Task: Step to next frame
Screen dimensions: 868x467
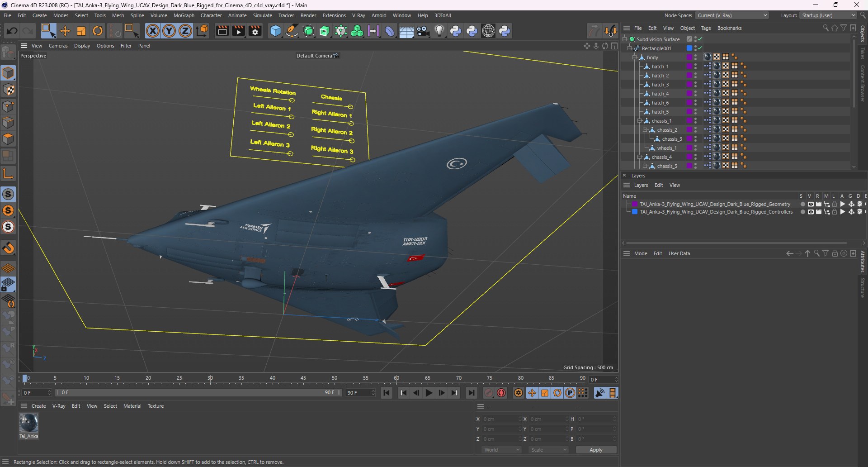Action: [442, 393]
